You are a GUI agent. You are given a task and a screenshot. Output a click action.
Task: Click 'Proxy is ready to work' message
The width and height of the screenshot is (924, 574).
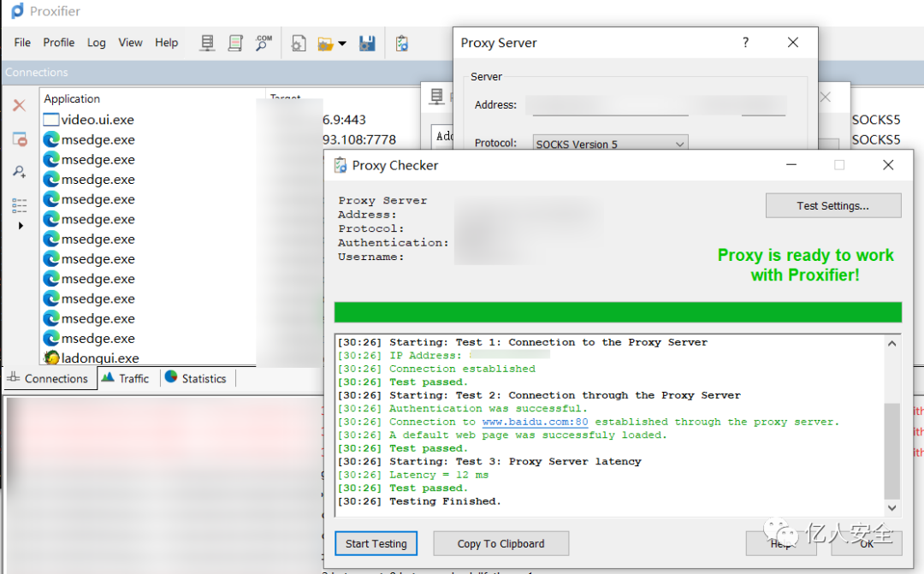point(805,264)
